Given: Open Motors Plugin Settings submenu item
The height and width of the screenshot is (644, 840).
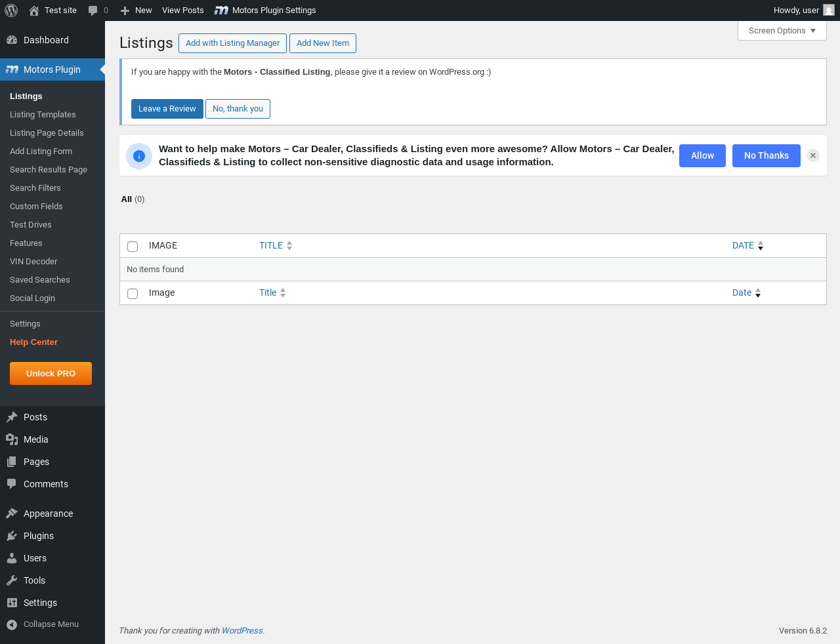Looking at the screenshot, I should (x=52, y=324).
